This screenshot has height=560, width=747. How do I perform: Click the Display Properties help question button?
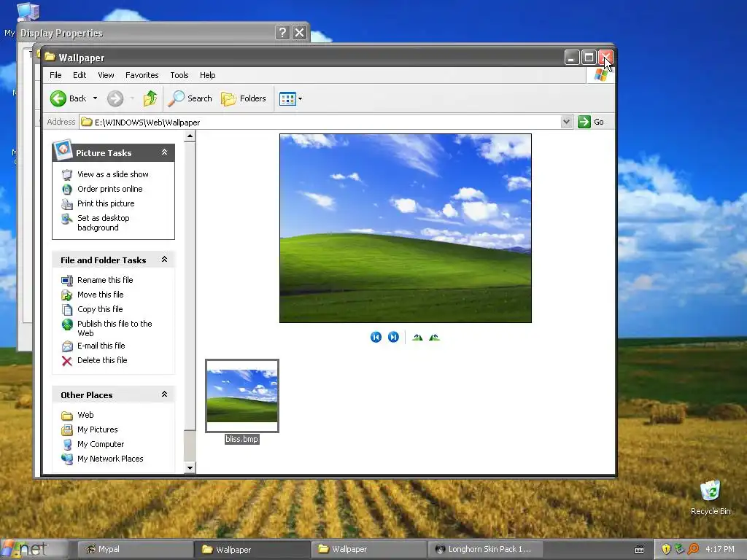click(282, 32)
